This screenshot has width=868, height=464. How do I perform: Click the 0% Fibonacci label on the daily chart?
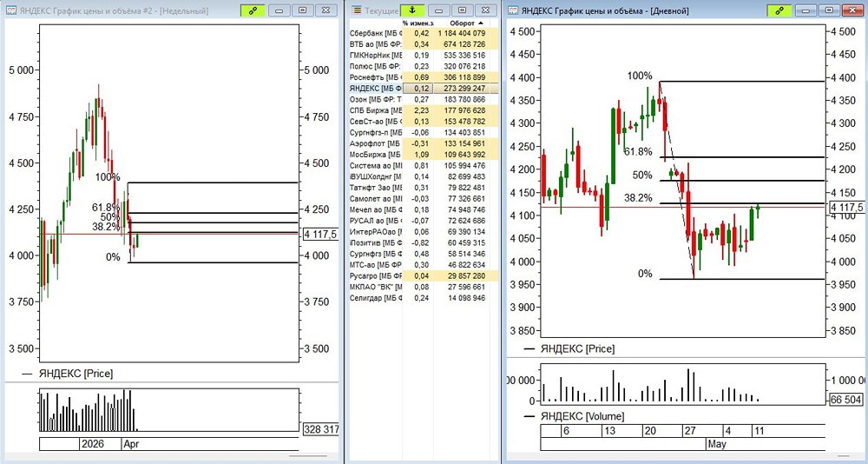click(x=645, y=274)
